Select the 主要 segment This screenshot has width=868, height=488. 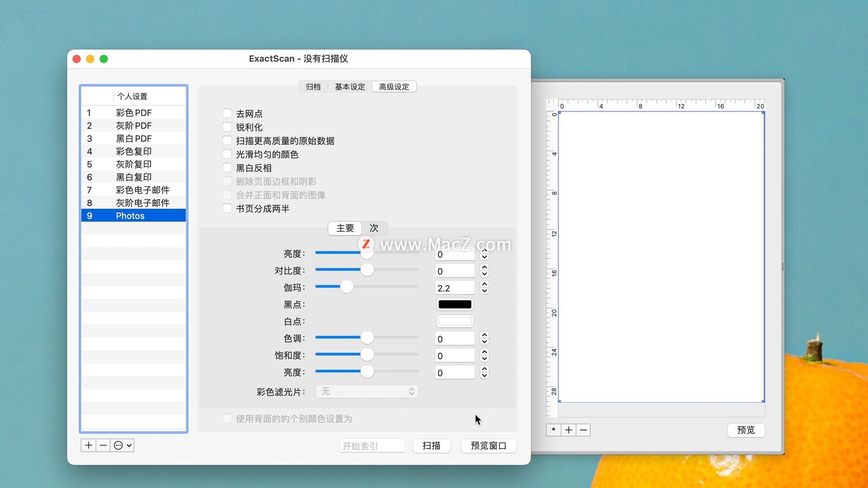tap(345, 228)
